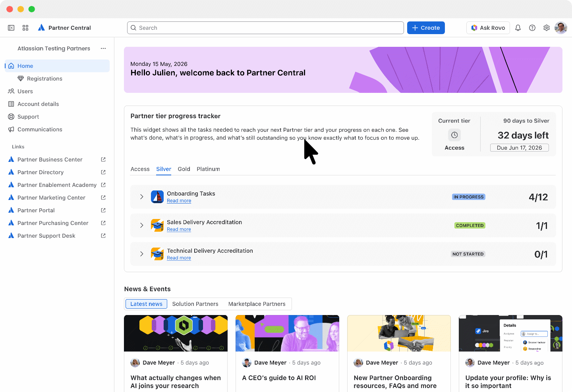Open external link icon for Partner Business Center
Image resolution: width=572 pixels, height=392 pixels.
click(x=103, y=159)
